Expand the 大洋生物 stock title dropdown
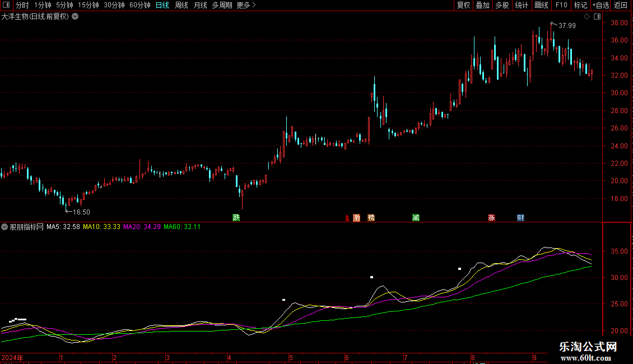 tap(75, 16)
